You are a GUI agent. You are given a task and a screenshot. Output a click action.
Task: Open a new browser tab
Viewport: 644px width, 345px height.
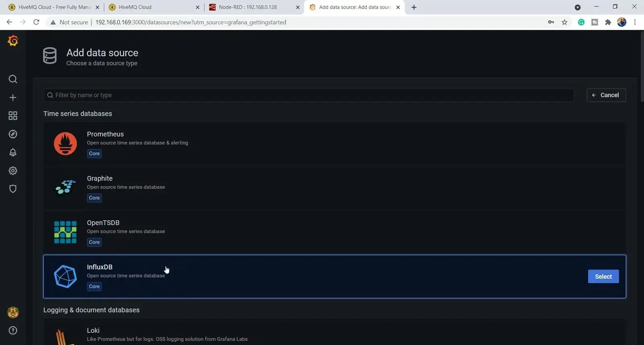point(414,7)
